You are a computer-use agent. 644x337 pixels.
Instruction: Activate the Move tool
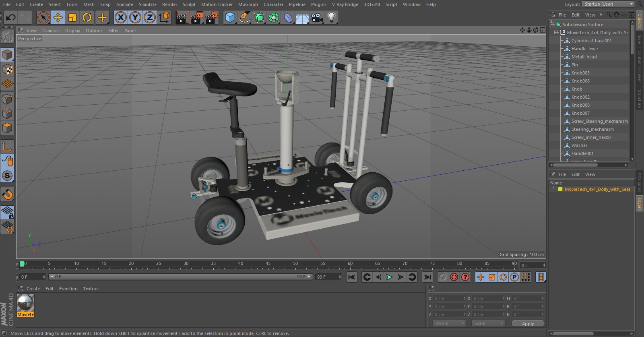pyautogui.click(x=58, y=17)
